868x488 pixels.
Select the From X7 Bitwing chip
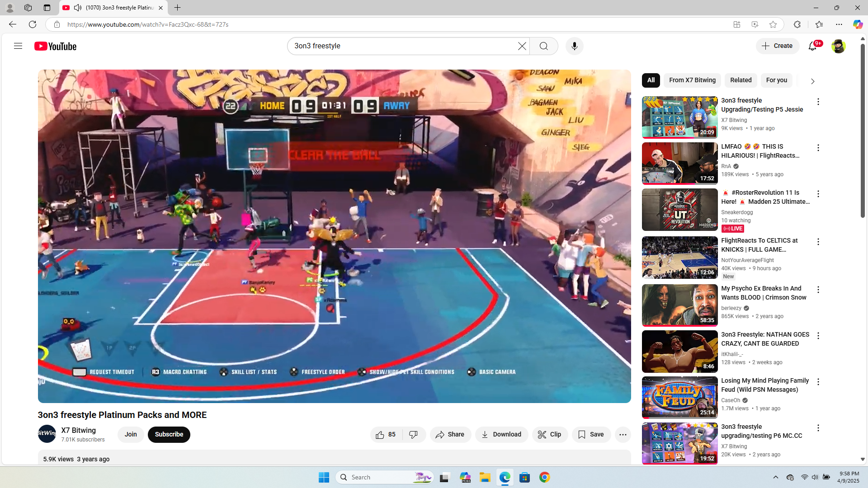coord(693,80)
